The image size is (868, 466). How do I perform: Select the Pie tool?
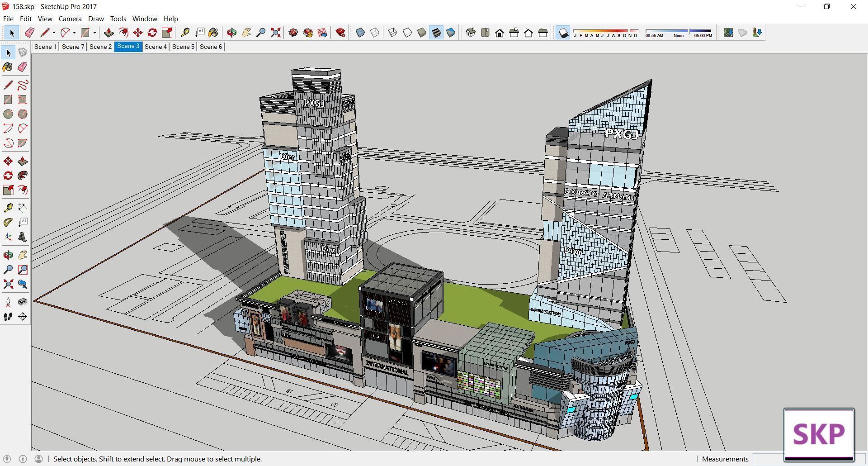tap(23, 143)
